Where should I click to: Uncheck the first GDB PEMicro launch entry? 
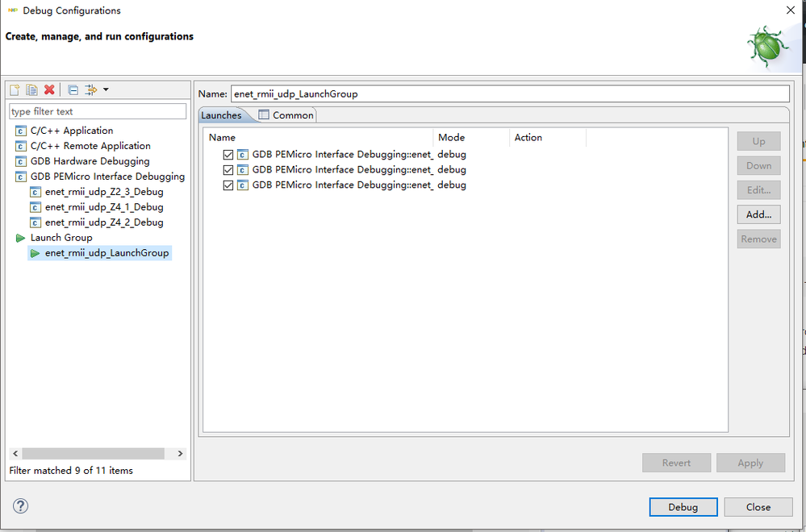click(228, 155)
